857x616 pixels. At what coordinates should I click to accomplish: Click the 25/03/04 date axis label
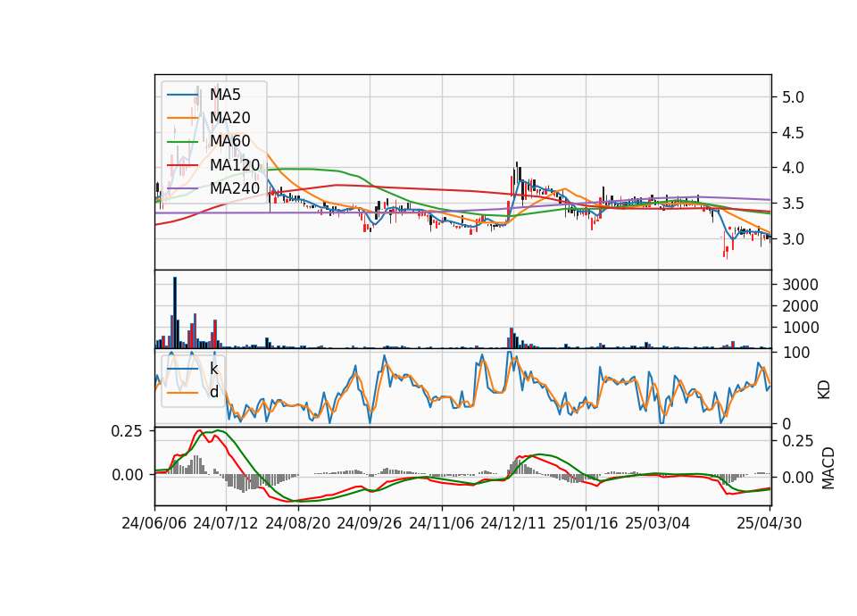(658, 524)
